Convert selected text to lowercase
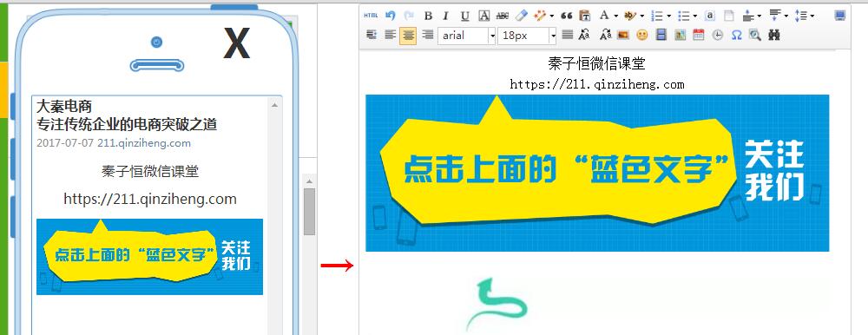Image resolution: width=868 pixels, height=335 pixels. tap(605, 35)
